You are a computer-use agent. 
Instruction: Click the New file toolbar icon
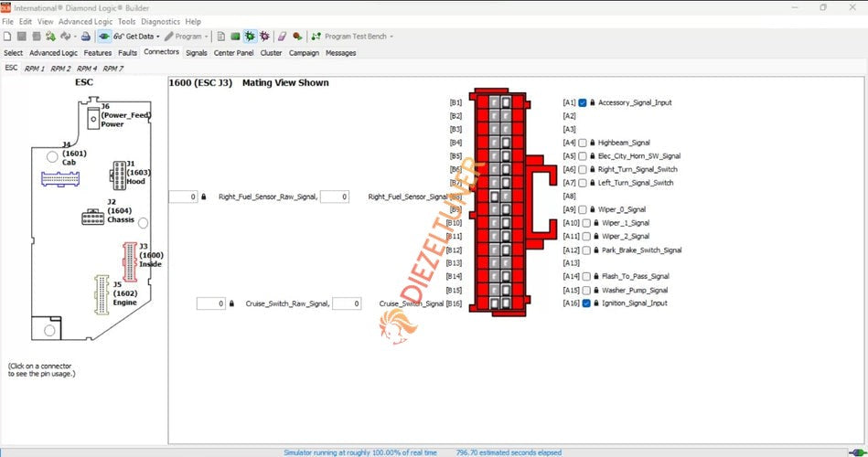pos(7,37)
